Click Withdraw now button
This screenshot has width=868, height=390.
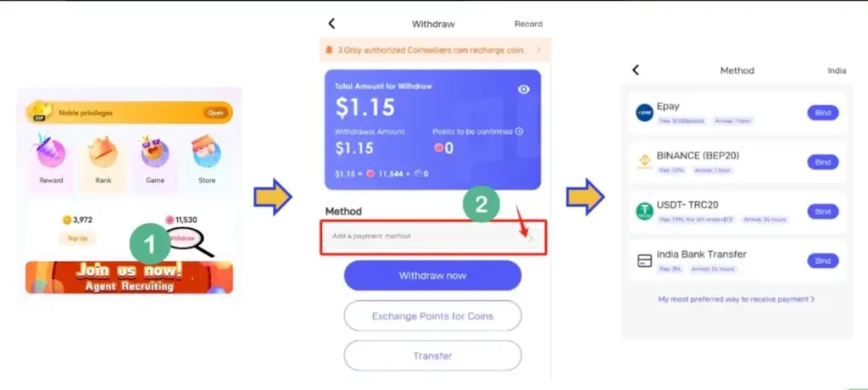pyautogui.click(x=433, y=276)
